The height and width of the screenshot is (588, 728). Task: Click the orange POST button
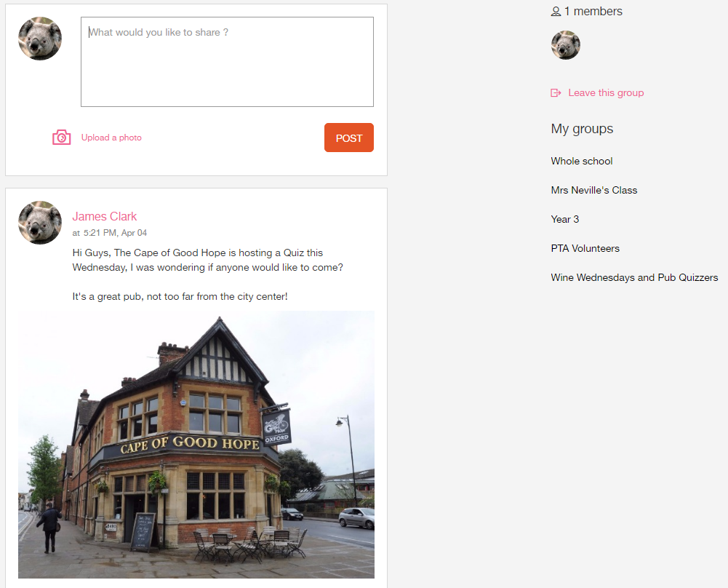(x=348, y=138)
